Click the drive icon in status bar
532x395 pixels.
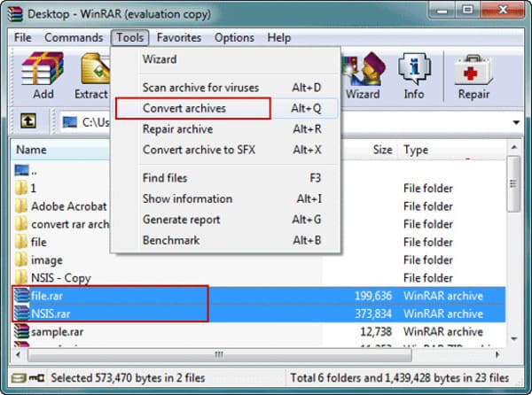pyautogui.click(x=19, y=377)
